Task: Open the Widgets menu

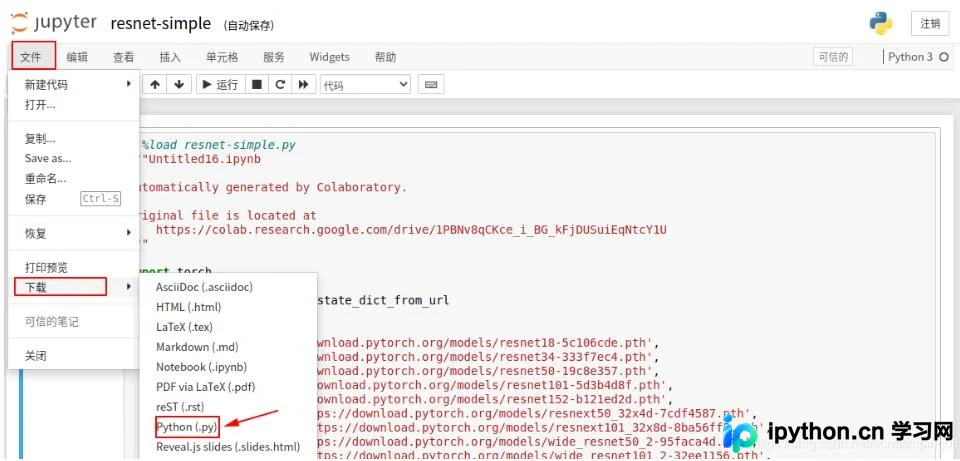Action: (x=329, y=57)
